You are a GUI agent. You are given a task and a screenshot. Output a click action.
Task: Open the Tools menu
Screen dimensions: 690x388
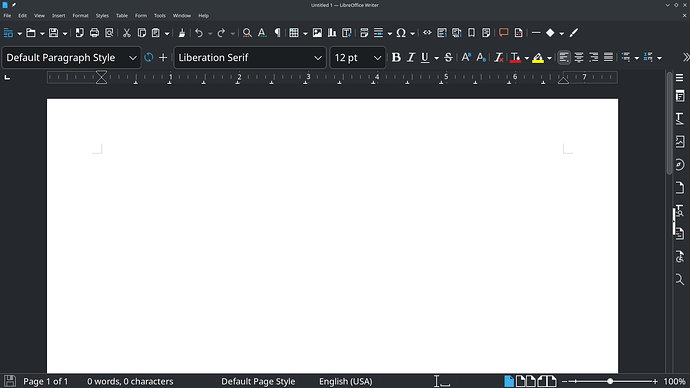160,15
